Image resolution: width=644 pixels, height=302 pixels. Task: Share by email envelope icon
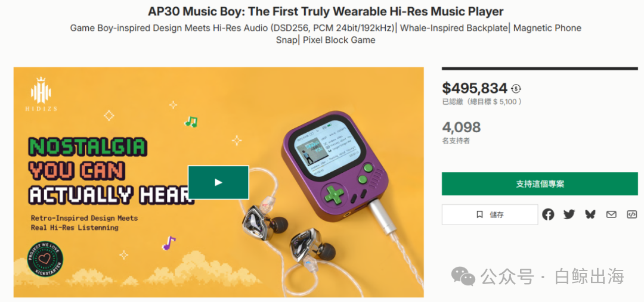(x=611, y=214)
